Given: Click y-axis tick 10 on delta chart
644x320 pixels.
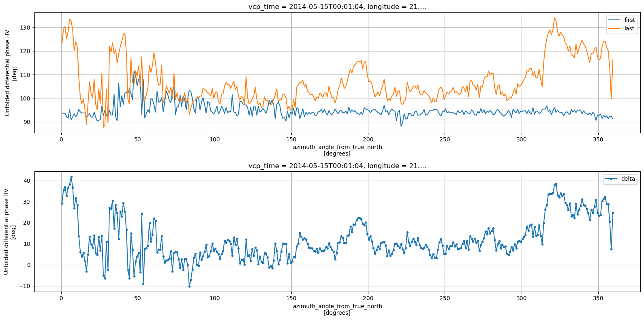Looking at the screenshot, I should [x=27, y=244].
